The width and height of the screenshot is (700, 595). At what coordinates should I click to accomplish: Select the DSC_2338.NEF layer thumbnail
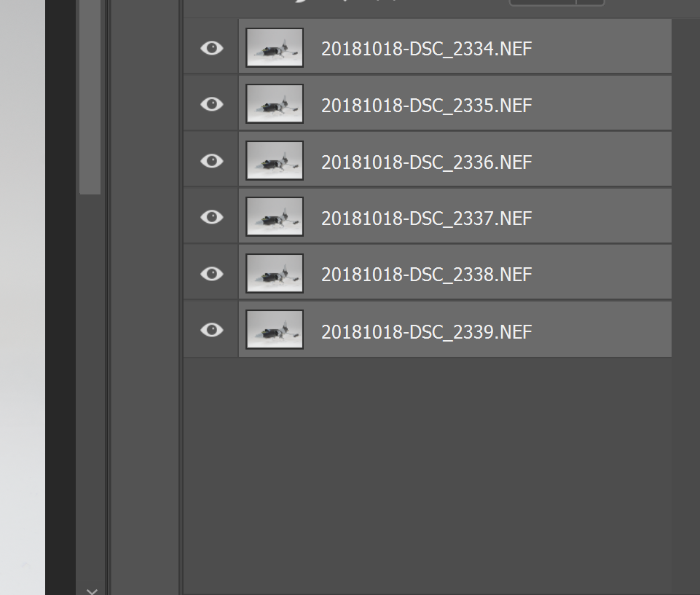pos(275,274)
